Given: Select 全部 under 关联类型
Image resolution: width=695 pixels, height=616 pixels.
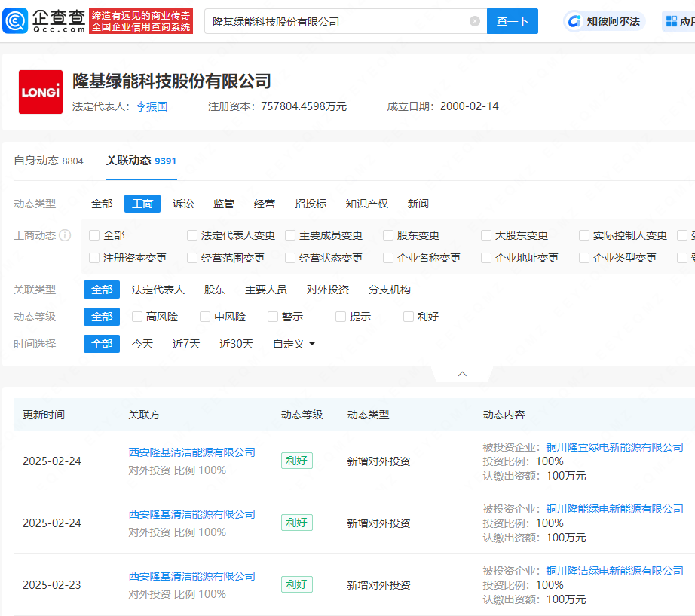Looking at the screenshot, I should 102,290.
